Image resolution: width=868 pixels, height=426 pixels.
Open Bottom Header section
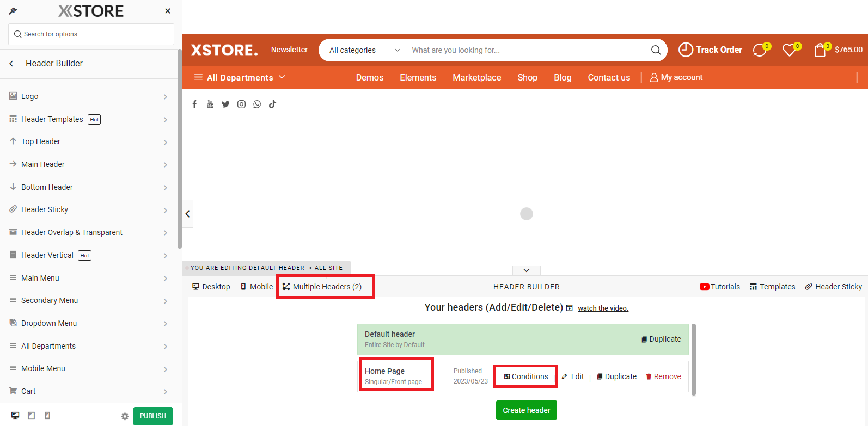88,187
